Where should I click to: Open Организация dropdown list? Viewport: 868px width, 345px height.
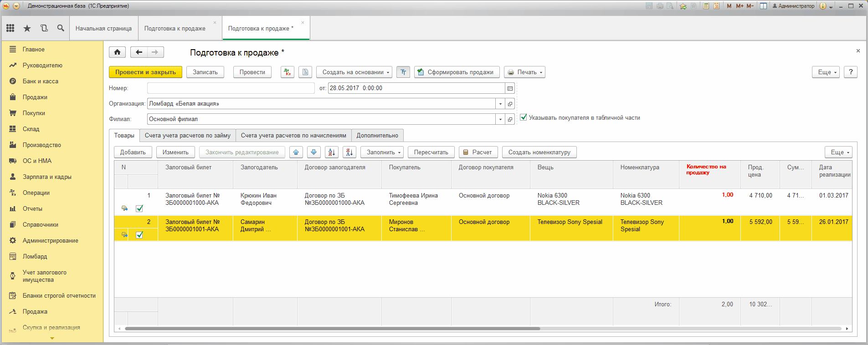pos(500,104)
